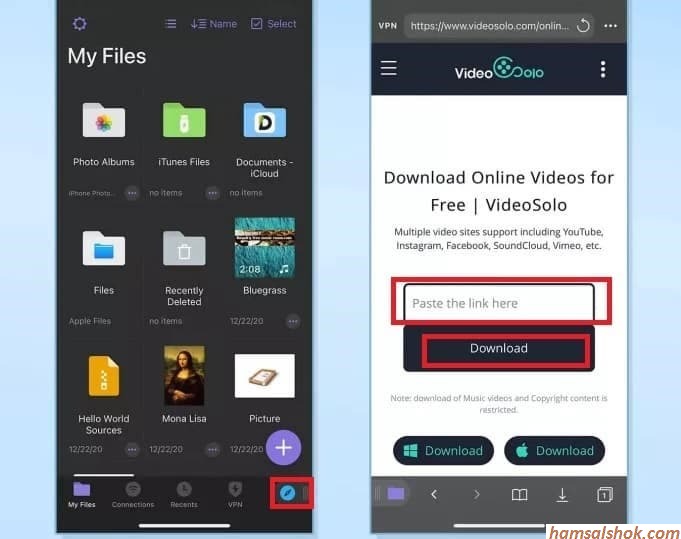The height and width of the screenshot is (539, 681).
Task: Open the iTunes Files folder
Action: (184, 120)
